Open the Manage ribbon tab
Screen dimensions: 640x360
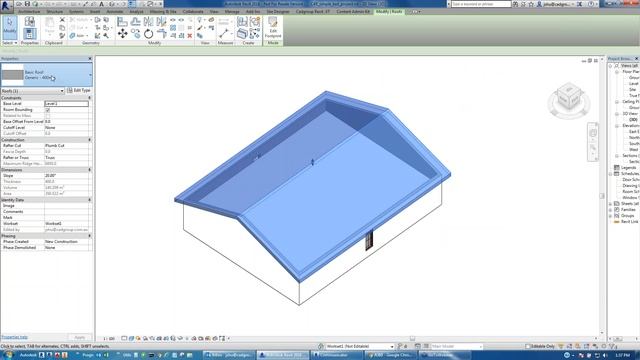232,12
